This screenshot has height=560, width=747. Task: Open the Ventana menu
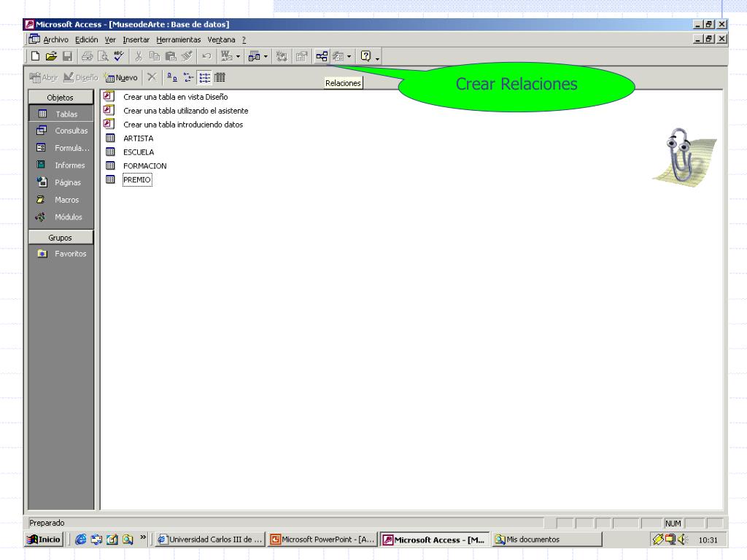[x=221, y=39]
